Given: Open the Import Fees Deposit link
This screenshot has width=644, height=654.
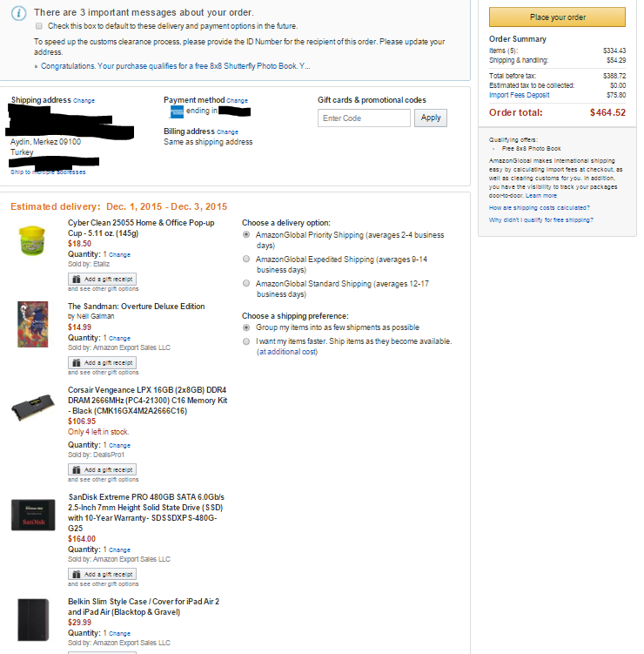Looking at the screenshot, I should [x=519, y=95].
